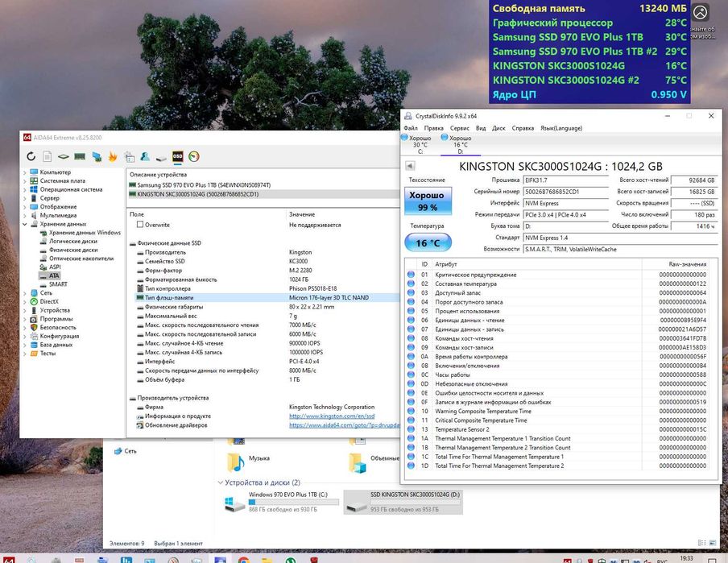The image size is (728, 563).
Task: Select the ASPI tree item
Action: (x=55, y=267)
